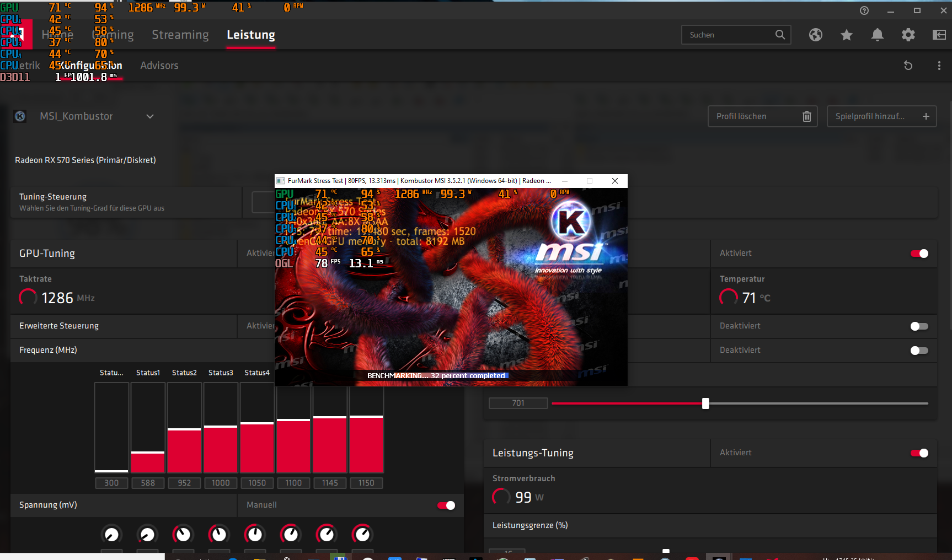Toggle the Spannung Manuell switch

pyautogui.click(x=446, y=505)
